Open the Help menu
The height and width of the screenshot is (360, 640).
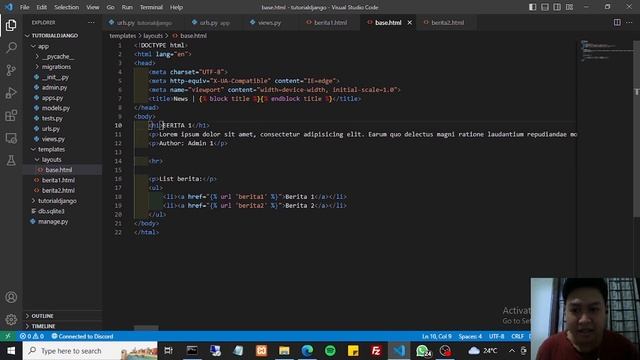(176, 7)
